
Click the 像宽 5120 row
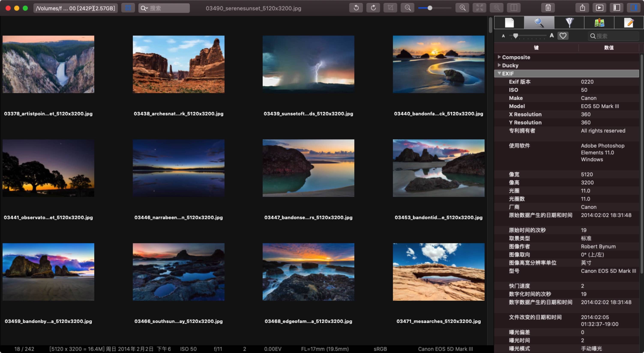tap(567, 174)
